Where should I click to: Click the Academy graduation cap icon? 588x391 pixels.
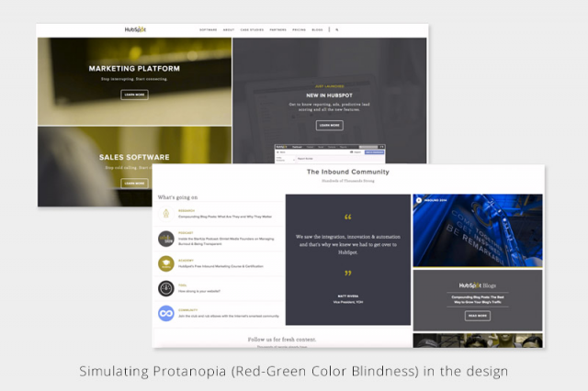tap(166, 263)
